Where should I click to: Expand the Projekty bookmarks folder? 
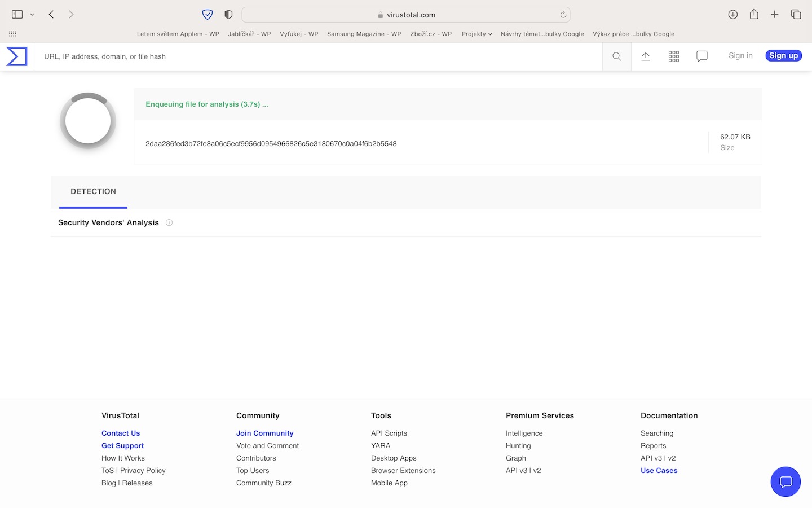point(476,34)
